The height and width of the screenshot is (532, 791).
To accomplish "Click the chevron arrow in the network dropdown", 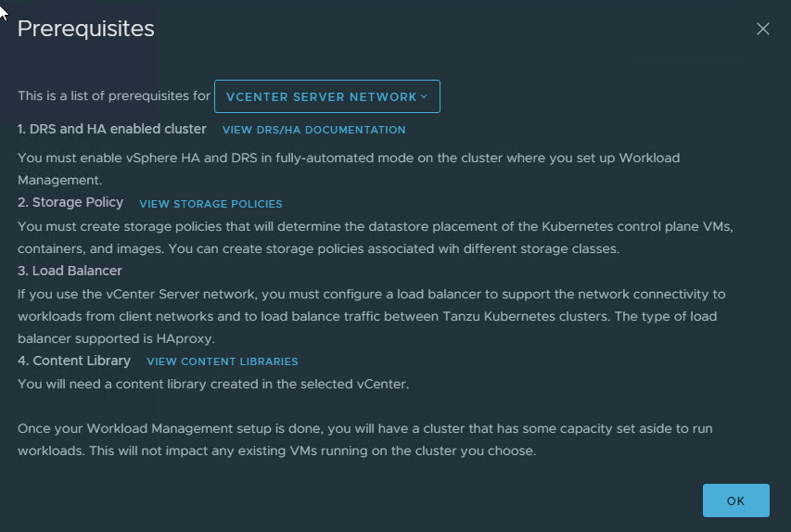I will click(x=424, y=96).
